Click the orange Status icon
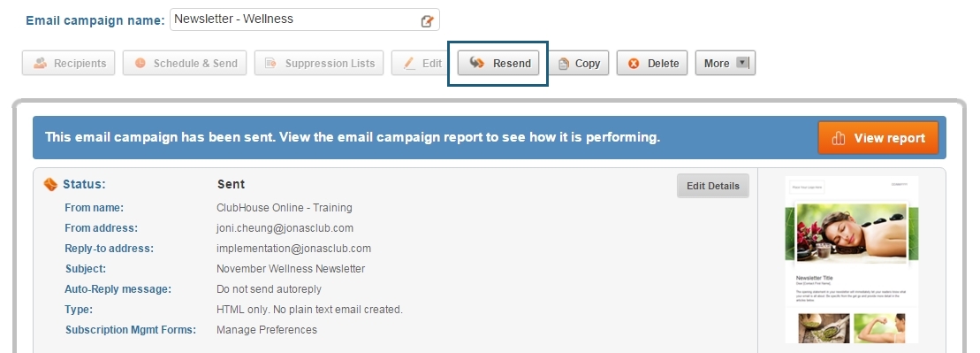Screen dimensions: 980x353 click(50, 184)
